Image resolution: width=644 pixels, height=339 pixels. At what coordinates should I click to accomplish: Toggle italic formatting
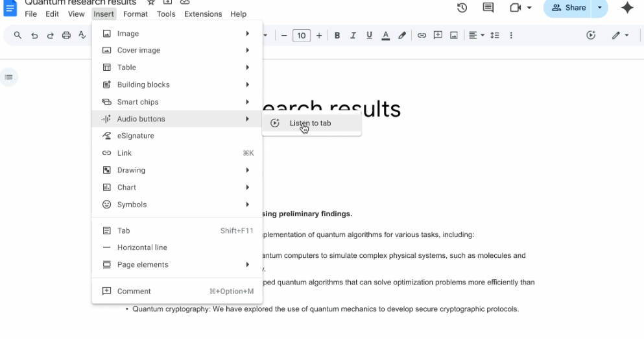tap(353, 36)
